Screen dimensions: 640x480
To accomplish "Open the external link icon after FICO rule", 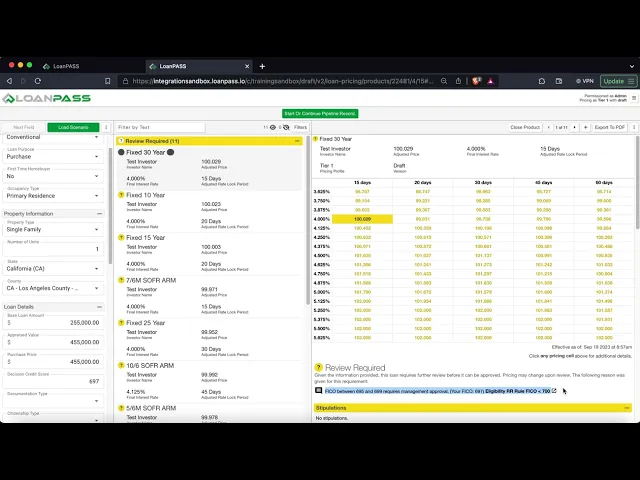I will click(x=554, y=391).
